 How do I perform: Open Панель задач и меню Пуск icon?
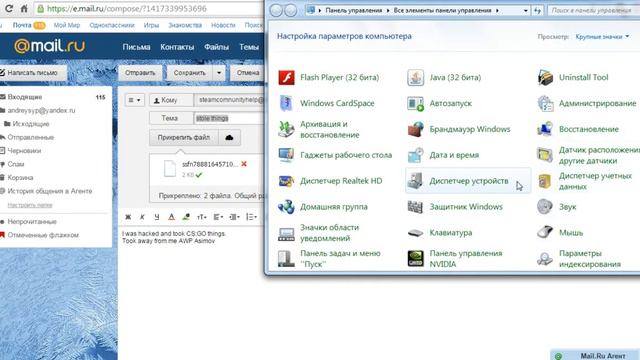287,258
